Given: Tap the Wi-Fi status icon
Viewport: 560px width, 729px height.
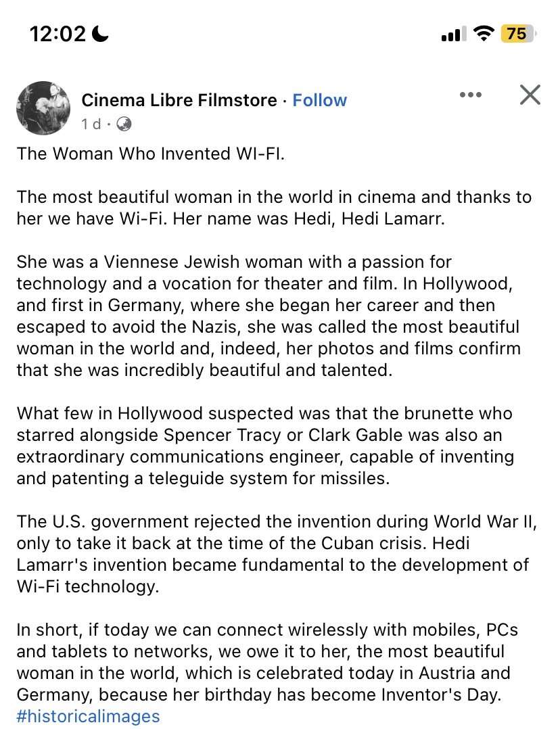Looking at the screenshot, I should 484,34.
